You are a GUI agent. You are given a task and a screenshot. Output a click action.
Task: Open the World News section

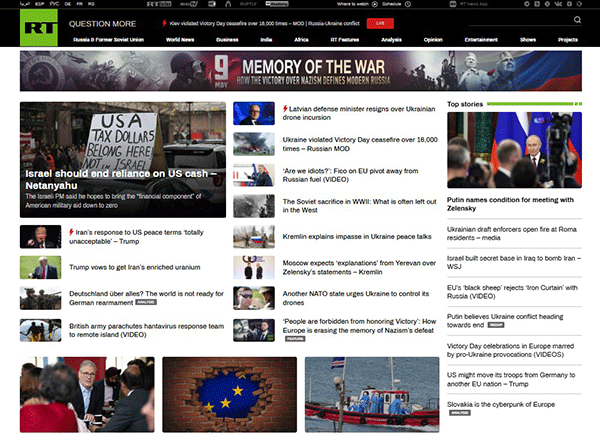(180, 40)
